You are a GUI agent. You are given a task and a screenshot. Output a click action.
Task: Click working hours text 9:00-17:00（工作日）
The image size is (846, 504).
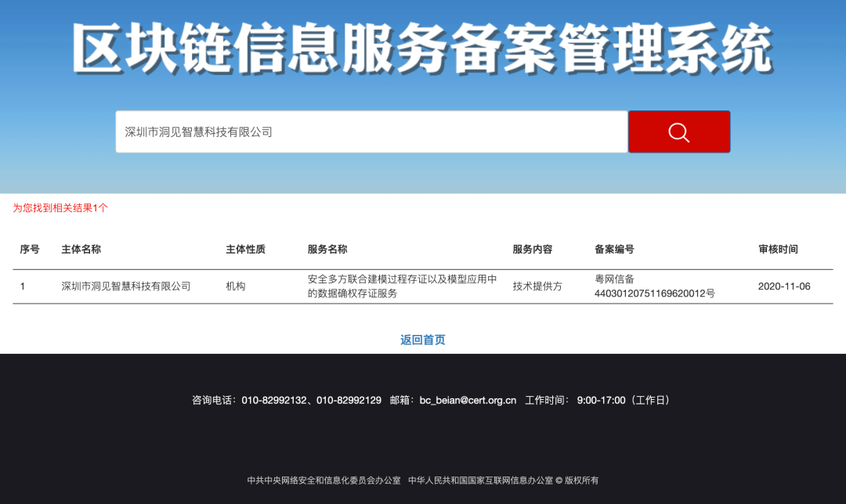pos(625,401)
